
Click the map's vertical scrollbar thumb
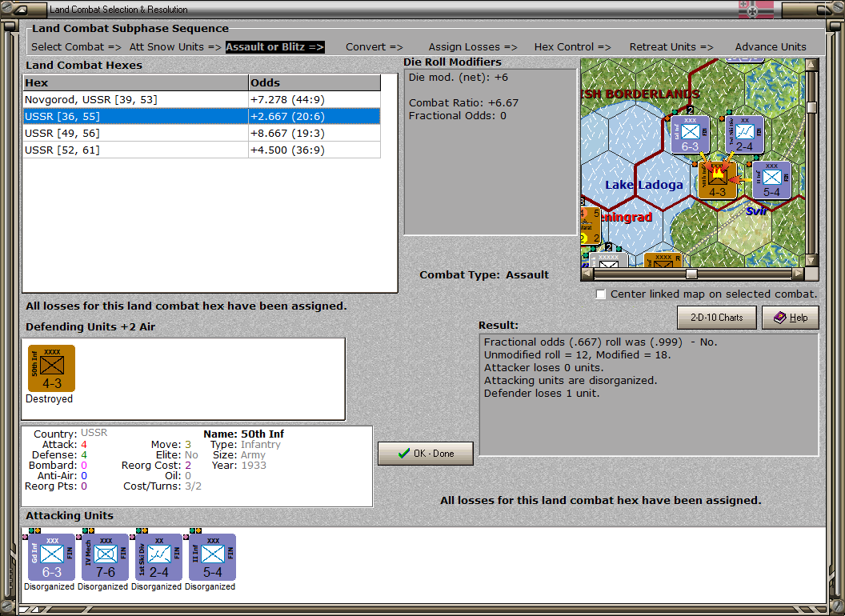811,107
